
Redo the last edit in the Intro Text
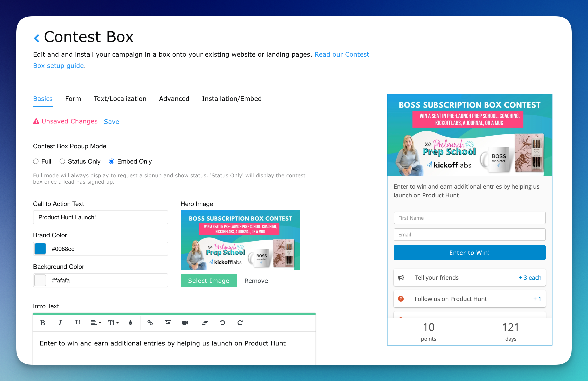240,323
